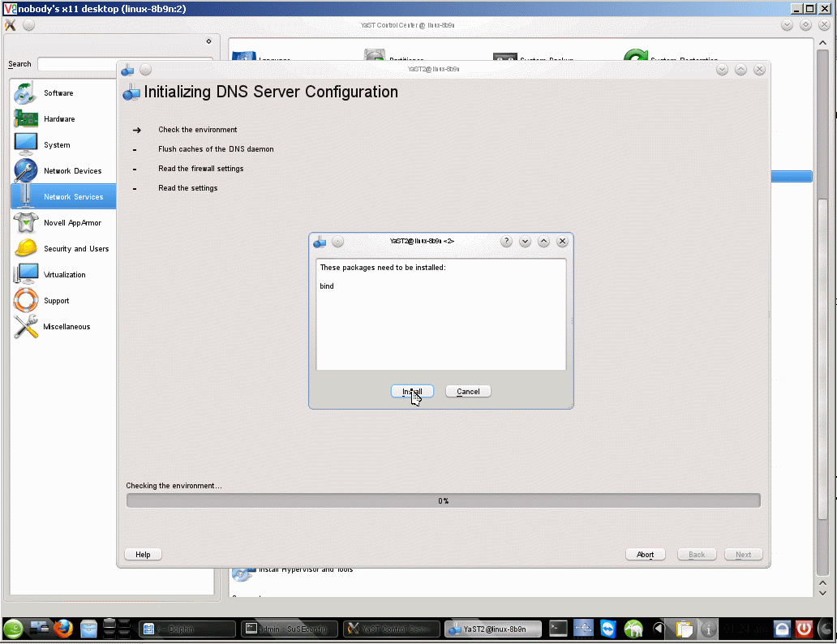This screenshot has height=644, width=837.
Task: Click the up arrow in YaST2 window titlebar
Action: tap(740, 70)
